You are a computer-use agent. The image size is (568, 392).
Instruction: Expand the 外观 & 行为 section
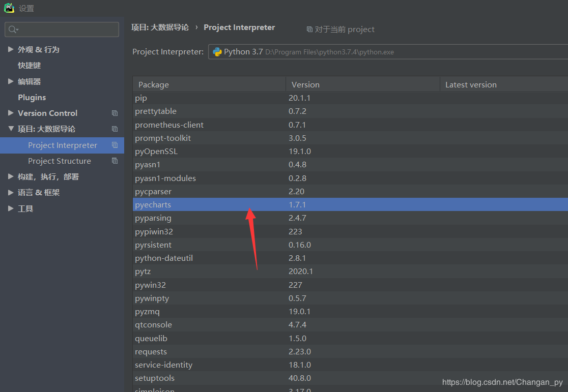[x=11, y=49]
